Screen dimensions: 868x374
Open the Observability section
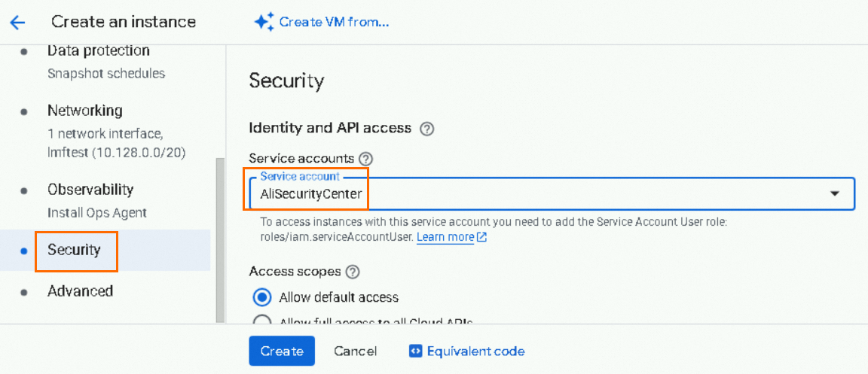coord(90,190)
